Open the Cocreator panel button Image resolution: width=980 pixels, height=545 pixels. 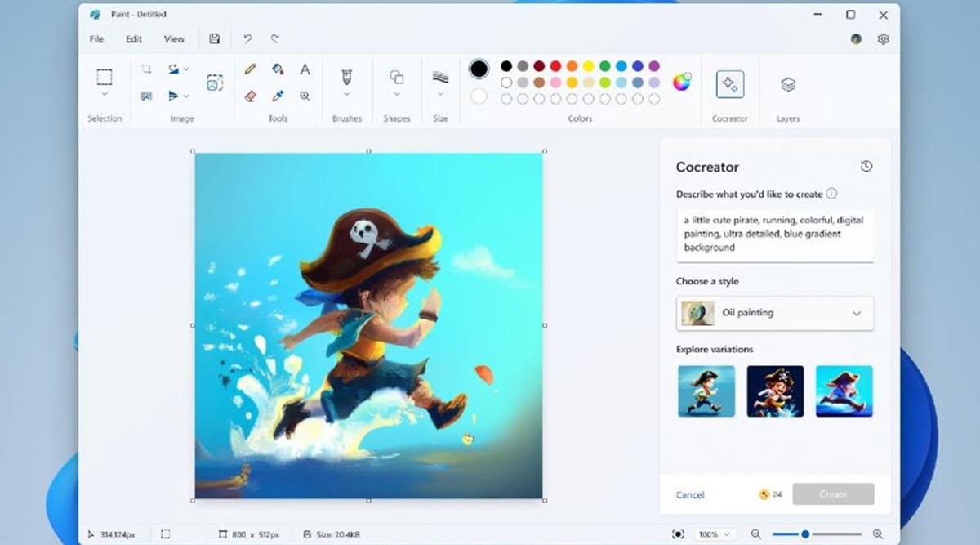click(x=729, y=84)
